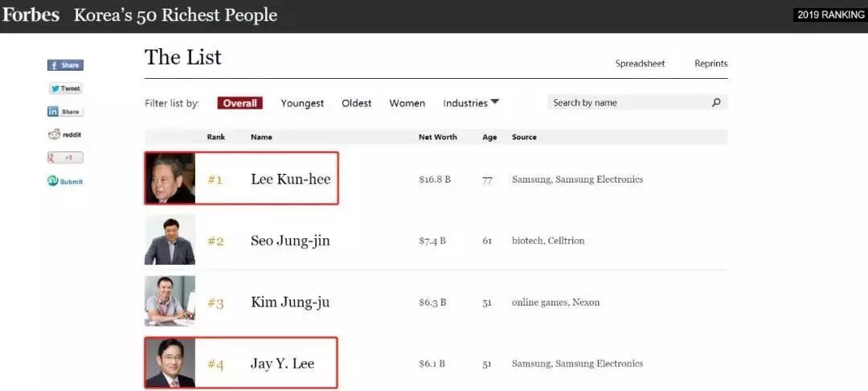Screen dimensions: 868x391
Task: Click the $6.3 B net worth value
Action: tap(432, 303)
